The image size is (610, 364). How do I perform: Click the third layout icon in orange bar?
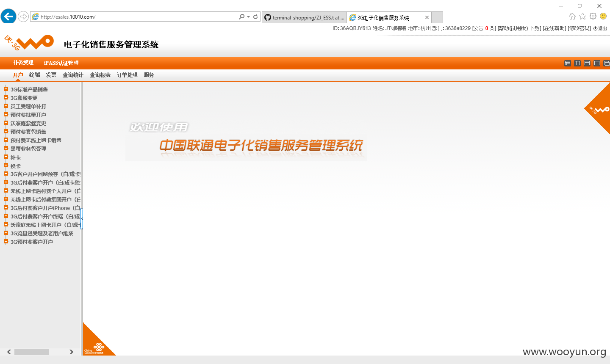pyautogui.click(x=587, y=63)
